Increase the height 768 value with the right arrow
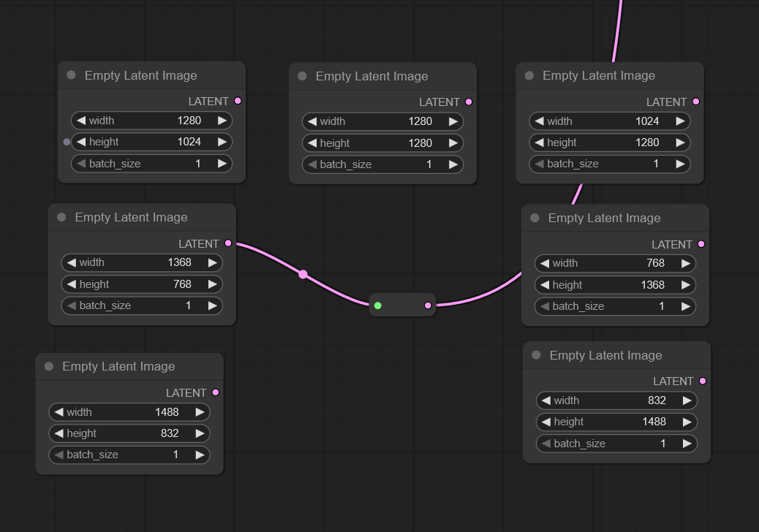This screenshot has height=532, width=759. (213, 284)
